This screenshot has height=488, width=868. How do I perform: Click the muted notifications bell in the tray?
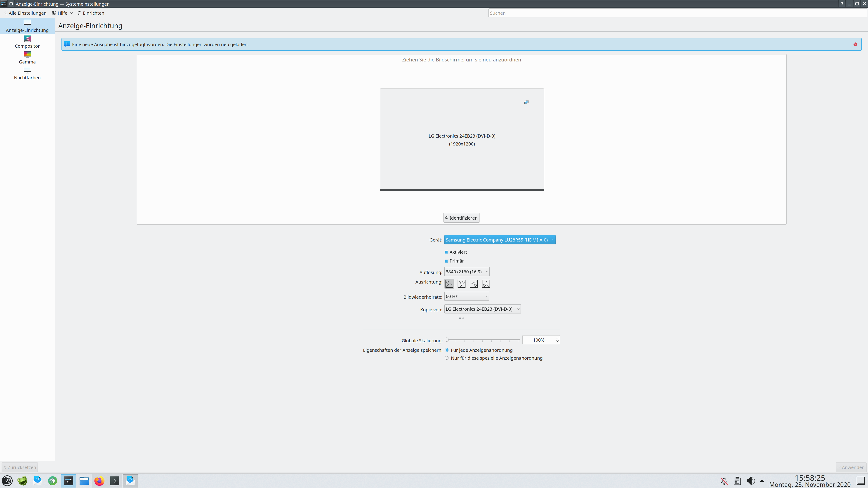[724, 481]
